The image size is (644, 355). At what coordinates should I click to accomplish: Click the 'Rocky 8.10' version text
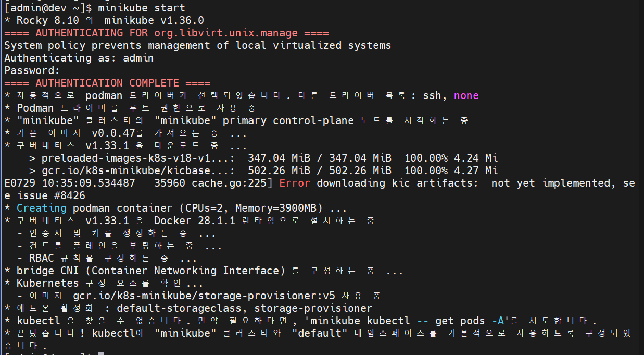[x=48, y=20]
